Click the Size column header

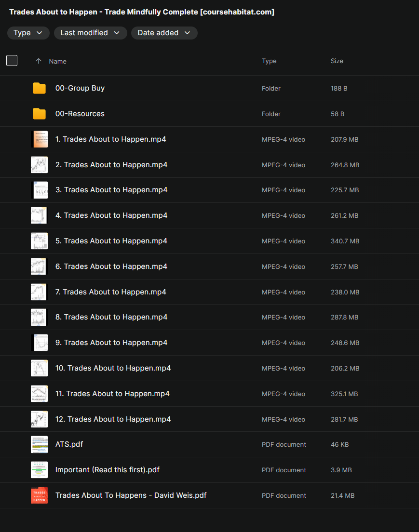click(337, 61)
